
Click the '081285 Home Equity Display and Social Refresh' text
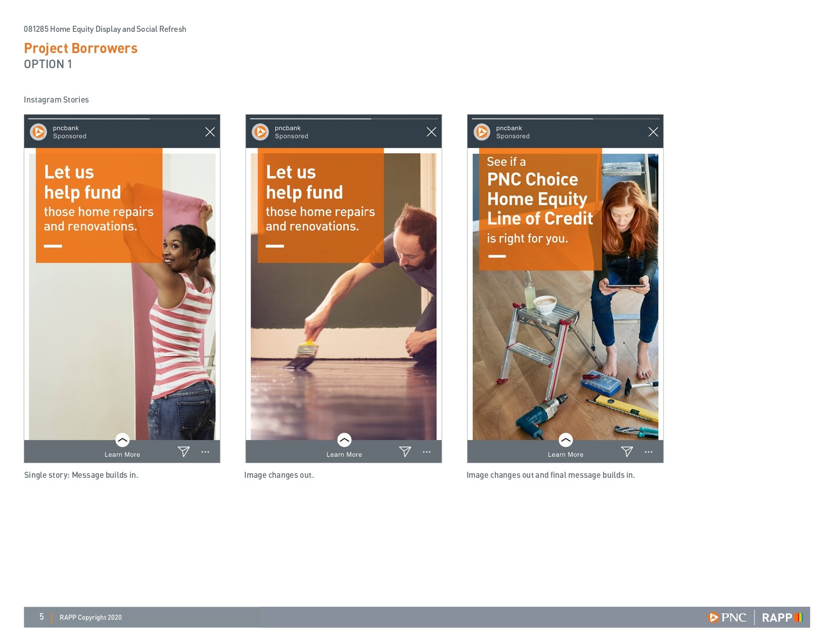(105, 29)
